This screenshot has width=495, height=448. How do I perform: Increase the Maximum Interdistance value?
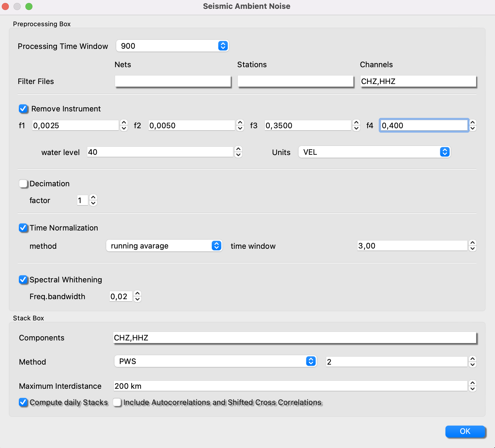coord(473,383)
